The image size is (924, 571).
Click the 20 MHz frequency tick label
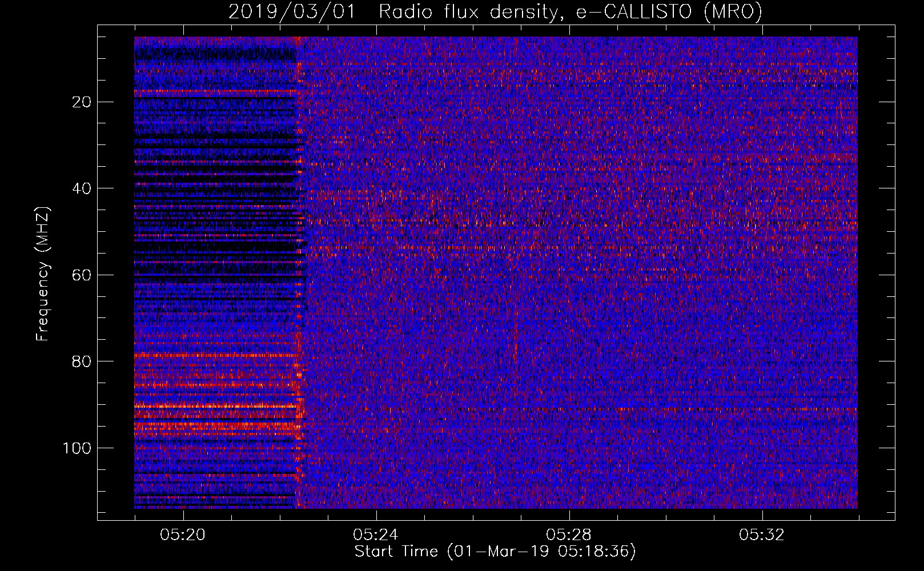tap(82, 102)
